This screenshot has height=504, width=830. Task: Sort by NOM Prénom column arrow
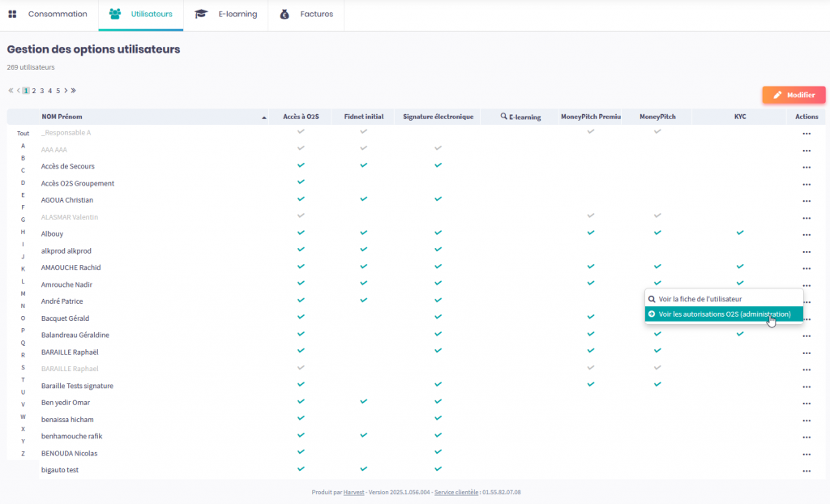(x=264, y=117)
